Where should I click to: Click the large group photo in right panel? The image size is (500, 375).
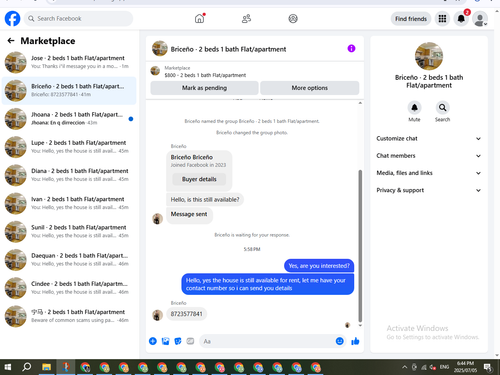429,56
